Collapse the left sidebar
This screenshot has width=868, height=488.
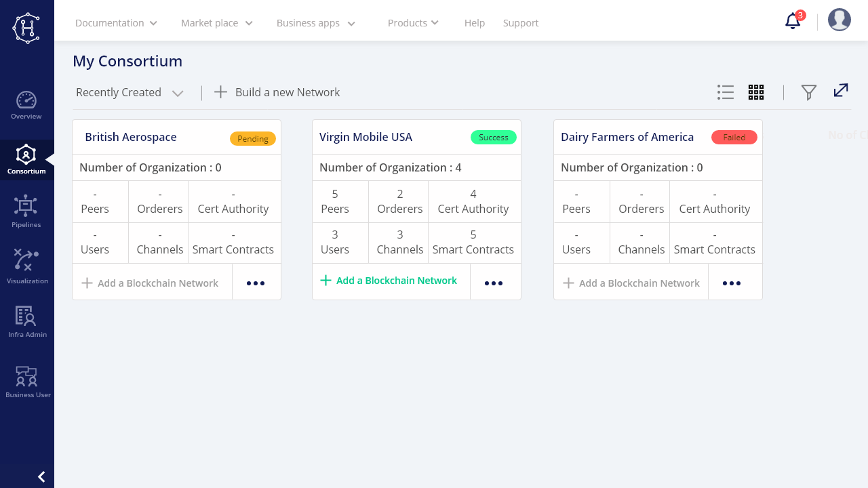tap(41, 477)
